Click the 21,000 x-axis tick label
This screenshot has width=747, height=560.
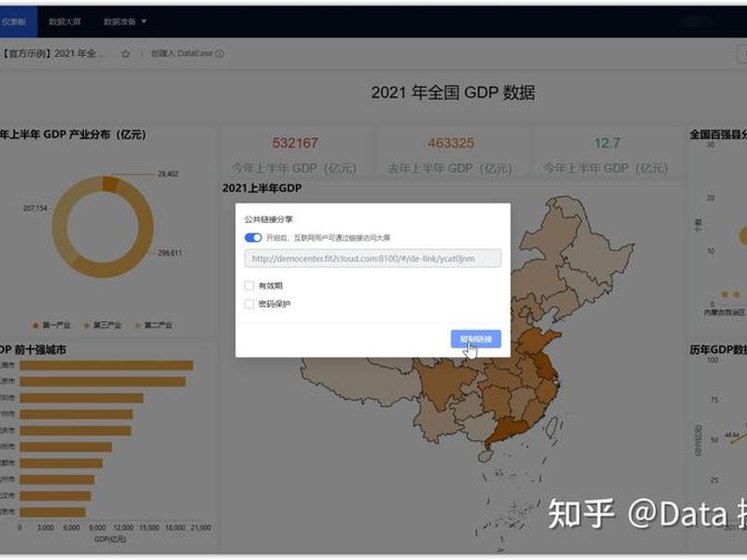[x=201, y=527]
